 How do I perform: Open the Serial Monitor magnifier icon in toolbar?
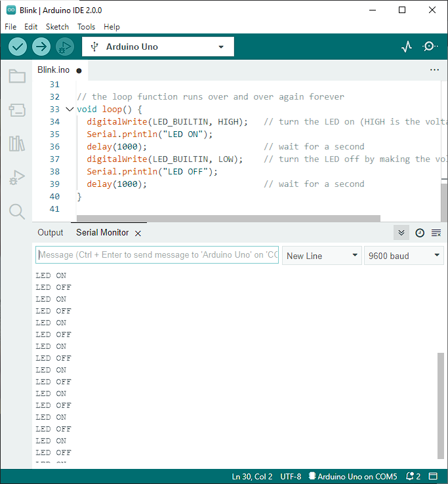(x=430, y=47)
